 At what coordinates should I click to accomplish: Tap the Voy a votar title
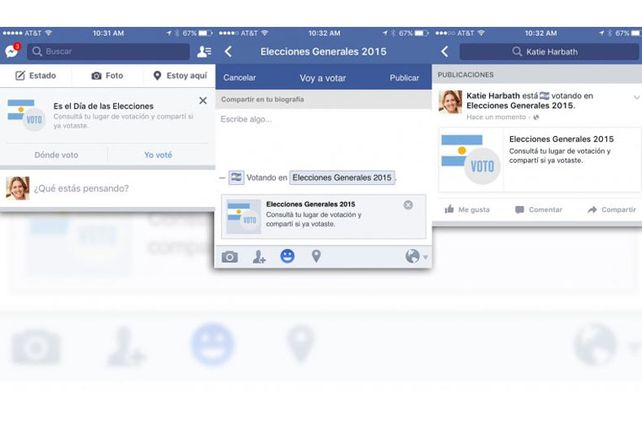[323, 78]
